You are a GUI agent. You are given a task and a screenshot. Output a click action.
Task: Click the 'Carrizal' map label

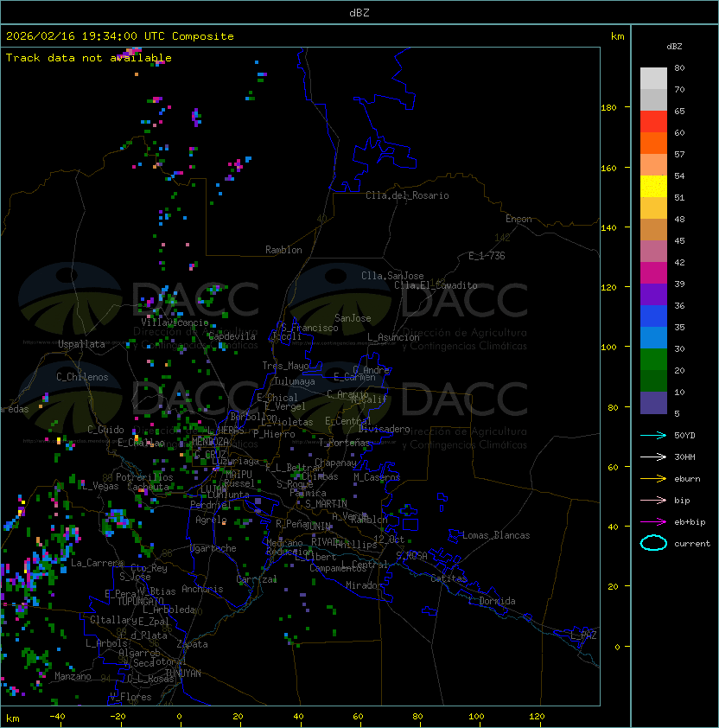pyautogui.click(x=256, y=579)
